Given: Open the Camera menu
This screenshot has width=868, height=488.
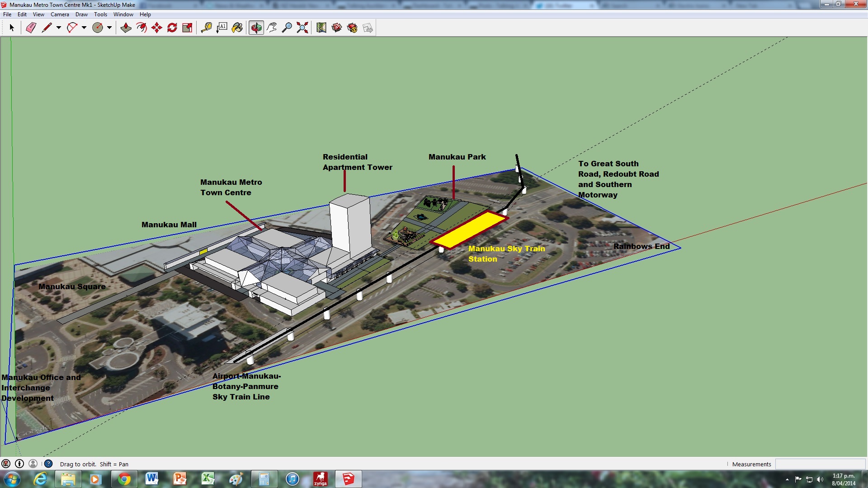Looking at the screenshot, I should [x=60, y=14].
